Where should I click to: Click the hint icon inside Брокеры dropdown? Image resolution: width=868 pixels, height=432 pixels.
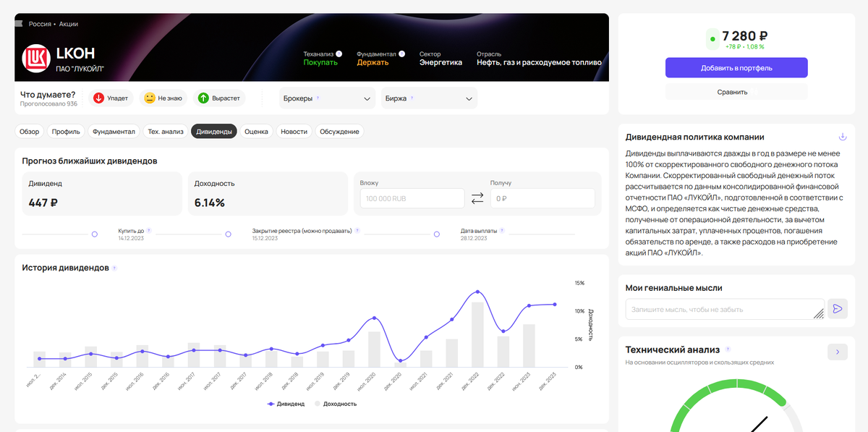tap(318, 98)
